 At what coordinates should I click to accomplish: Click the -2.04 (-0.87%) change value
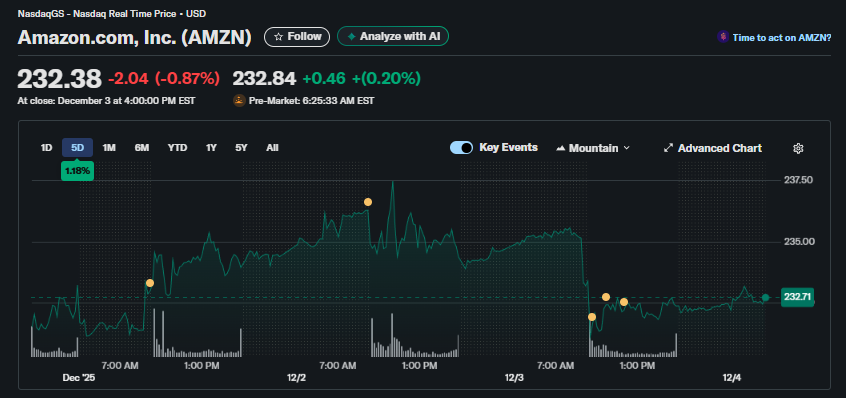point(164,79)
